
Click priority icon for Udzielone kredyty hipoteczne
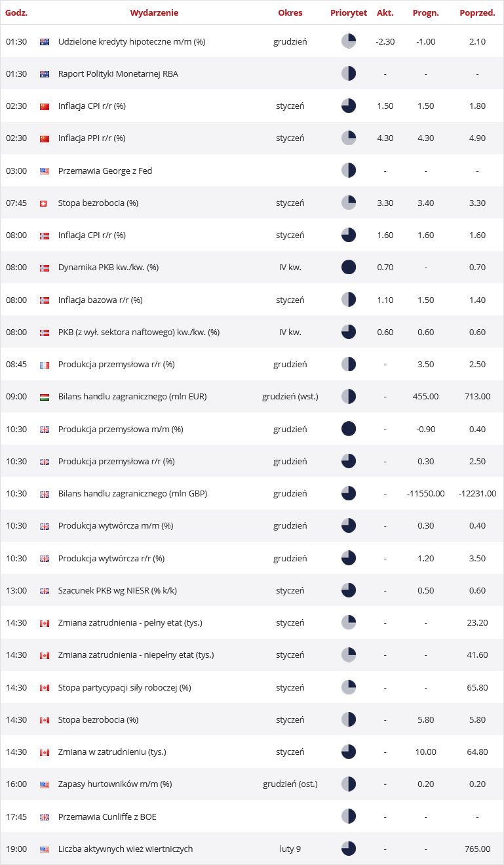pos(349,41)
